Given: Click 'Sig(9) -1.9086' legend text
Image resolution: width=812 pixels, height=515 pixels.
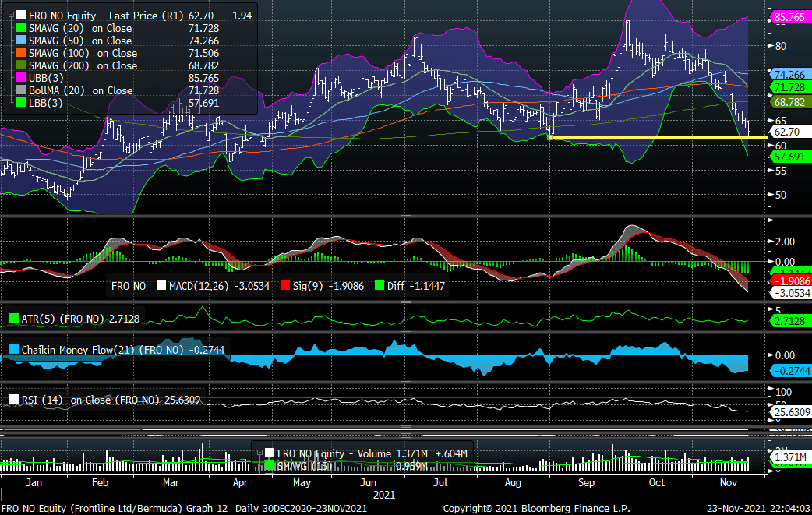Looking at the screenshot, I should pyautogui.click(x=328, y=286).
